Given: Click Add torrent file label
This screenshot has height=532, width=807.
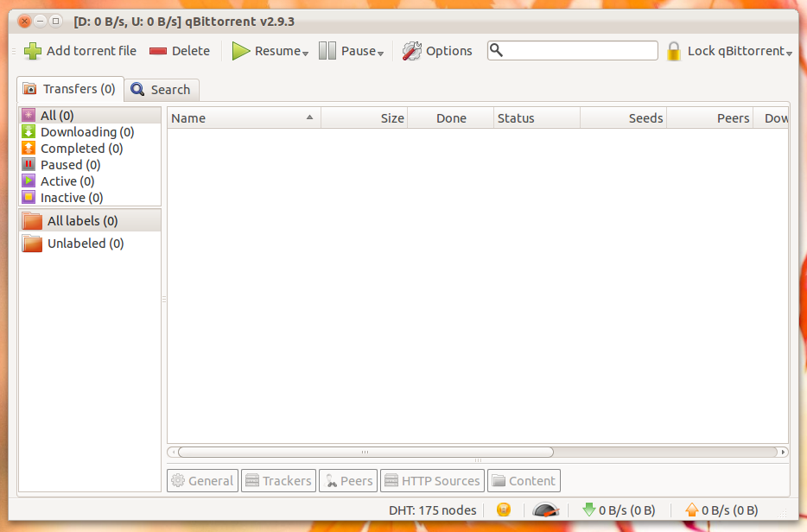Looking at the screenshot, I should click(x=92, y=51).
